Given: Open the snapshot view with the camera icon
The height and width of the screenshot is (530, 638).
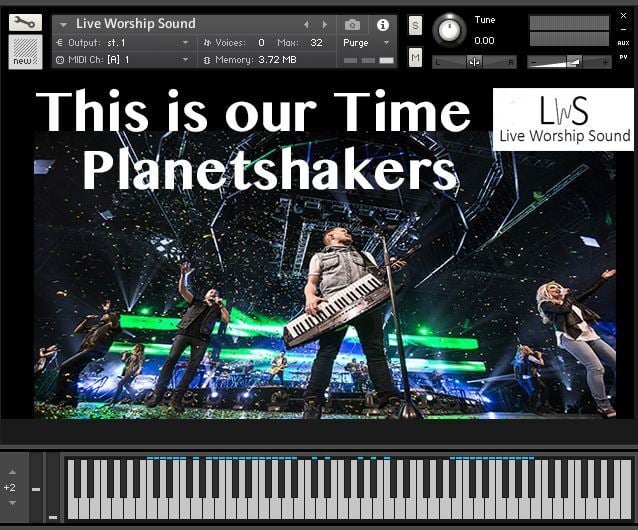Looking at the screenshot, I should tap(352, 25).
